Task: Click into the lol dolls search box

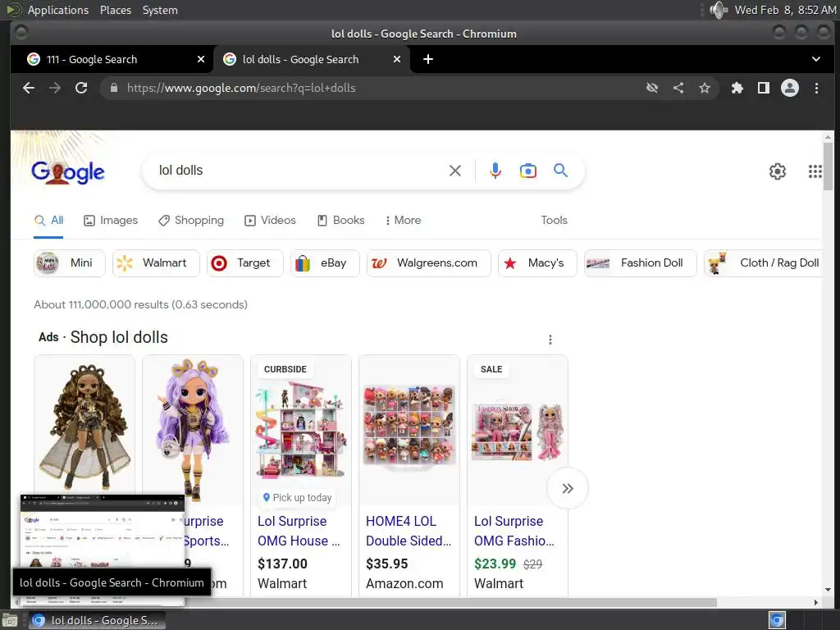Action: click(300, 171)
